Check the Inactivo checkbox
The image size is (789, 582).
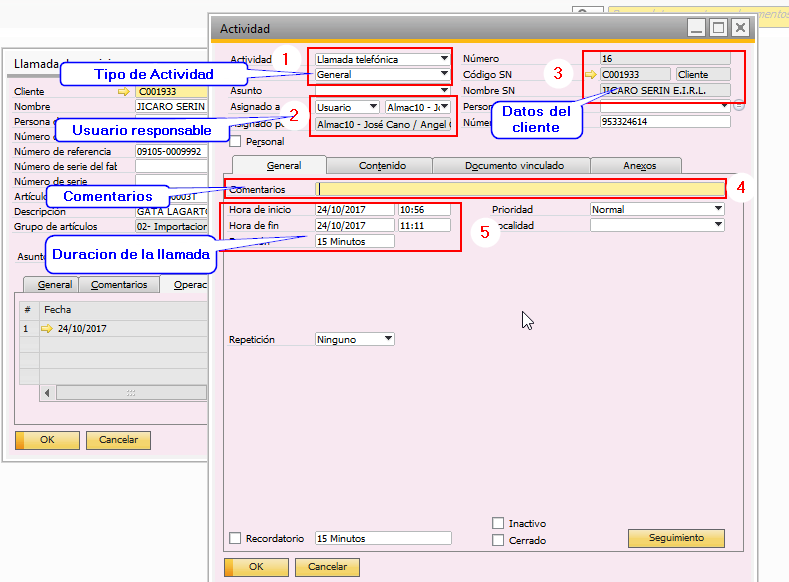tap(498, 523)
